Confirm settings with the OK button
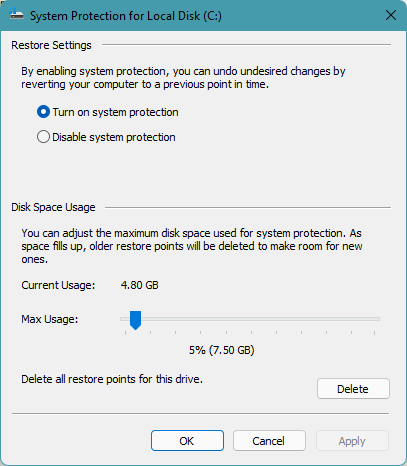The height and width of the screenshot is (466, 407). click(x=187, y=441)
